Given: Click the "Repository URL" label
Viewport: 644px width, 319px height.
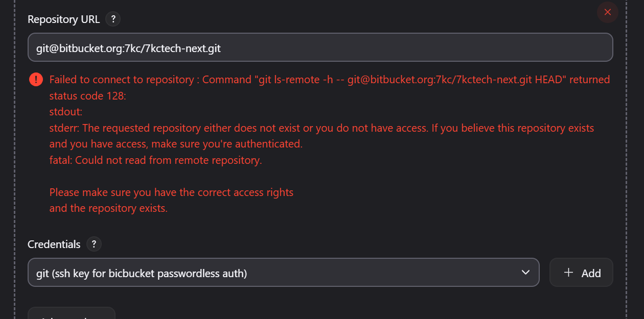Looking at the screenshot, I should [64, 19].
